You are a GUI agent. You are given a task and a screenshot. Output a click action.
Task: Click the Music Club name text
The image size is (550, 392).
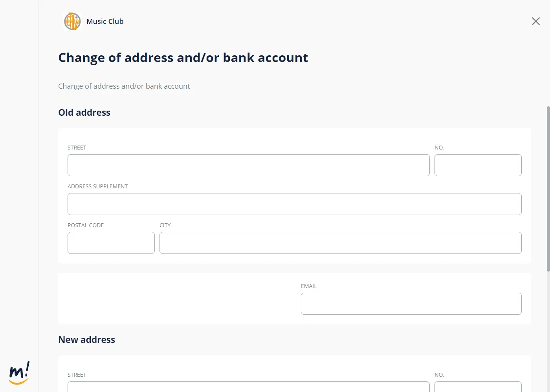(105, 22)
